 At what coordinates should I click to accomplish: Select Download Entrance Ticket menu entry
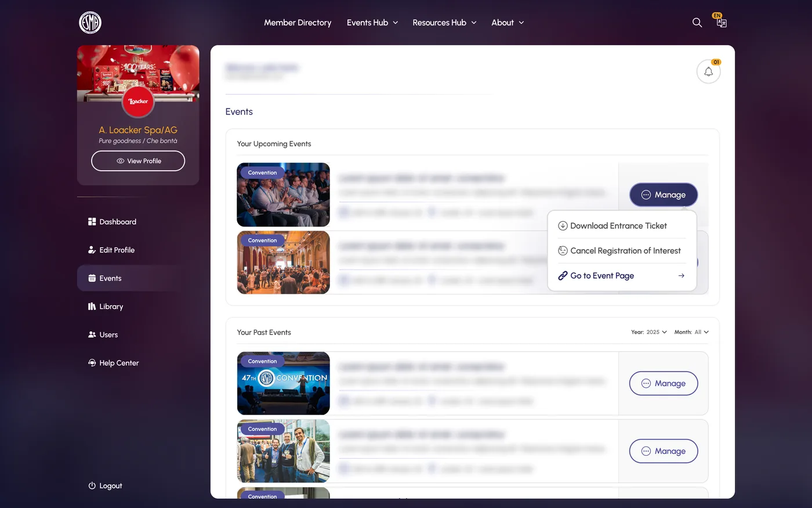coord(622,226)
